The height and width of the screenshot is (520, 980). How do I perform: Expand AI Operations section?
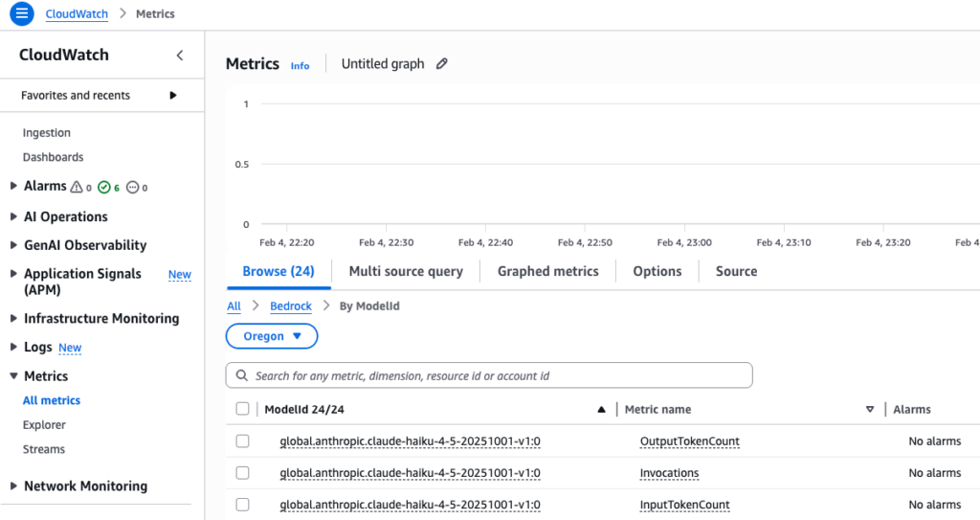[x=13, y=216]
